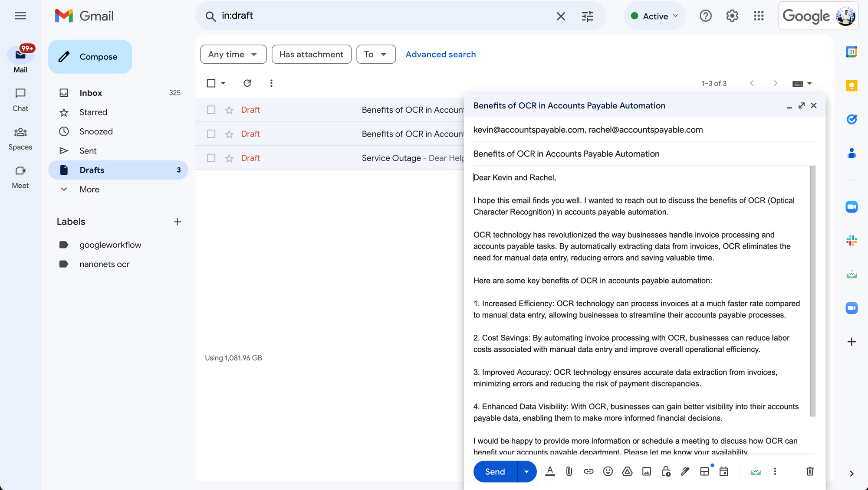Click the insert photo icon

coord(646,471)
